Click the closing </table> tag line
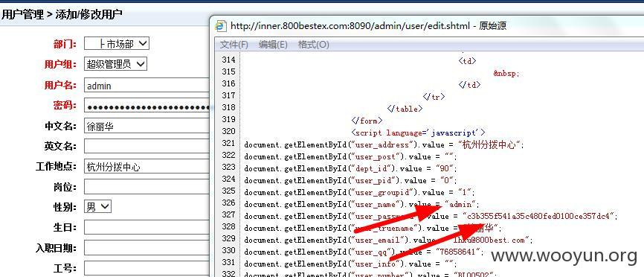The height and width of the screenshot is (277, 644). [405, 109]
